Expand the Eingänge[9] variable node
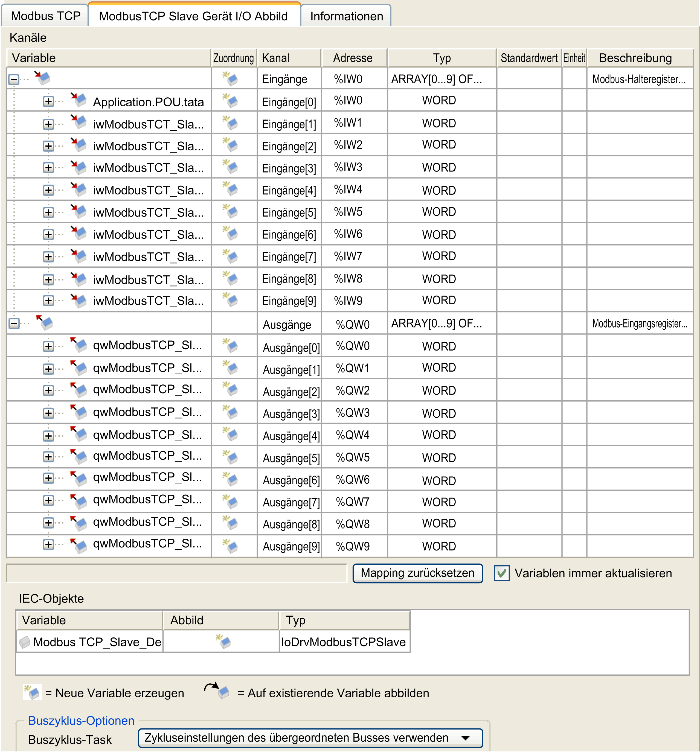 [x=48, y=301]
